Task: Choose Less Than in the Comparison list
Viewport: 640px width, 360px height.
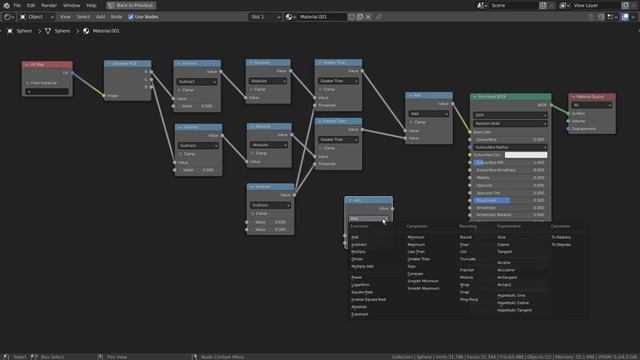Action: point(416,252)
